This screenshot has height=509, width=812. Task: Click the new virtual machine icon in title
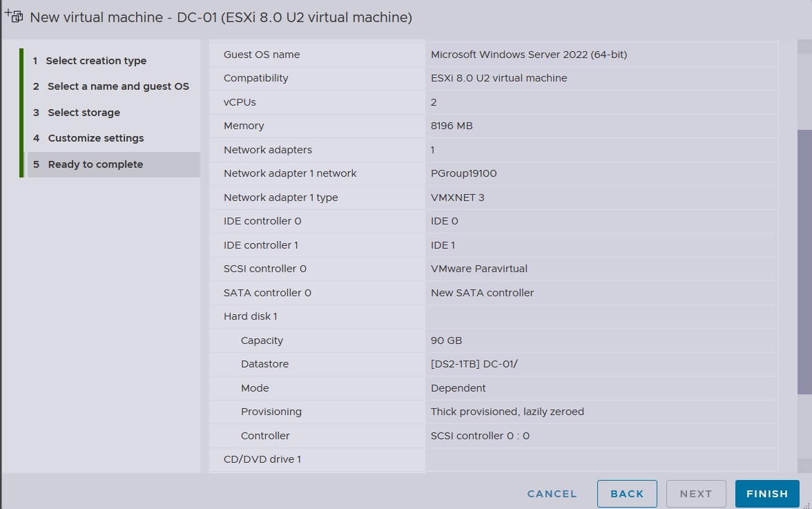(x=14, y=15)
